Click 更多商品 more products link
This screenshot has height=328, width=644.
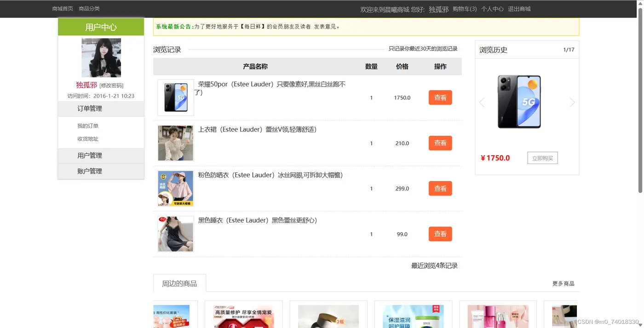[563, 283]
